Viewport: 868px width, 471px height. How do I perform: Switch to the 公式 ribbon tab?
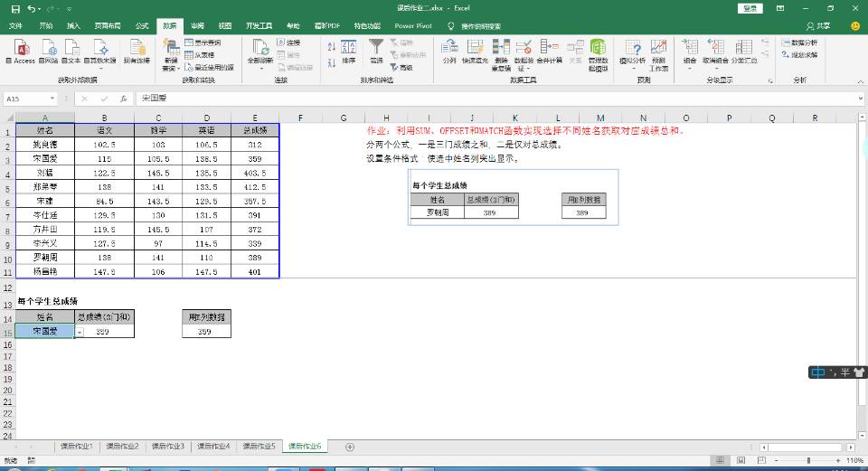click(142, 26)
